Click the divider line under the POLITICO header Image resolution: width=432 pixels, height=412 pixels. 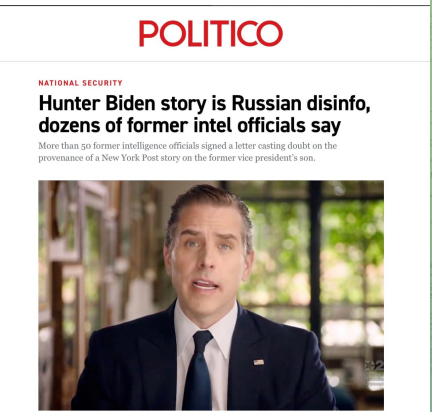[215, 61]
